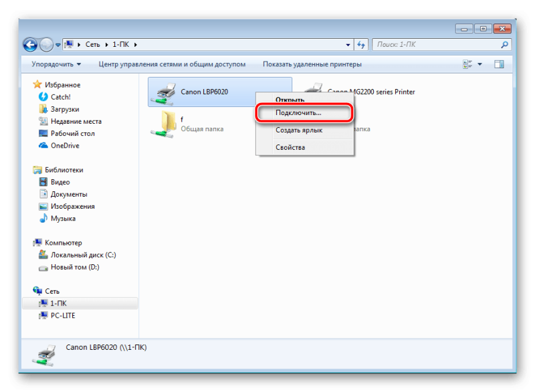Select Избранное in the navigation pane

click(x=62, y=84)
